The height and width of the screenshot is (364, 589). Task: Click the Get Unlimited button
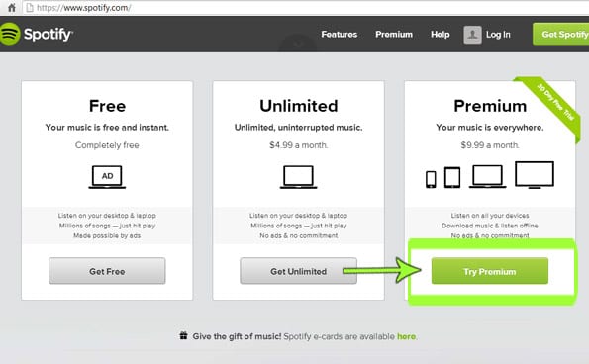pyautogui.click(x=299, y=271)
